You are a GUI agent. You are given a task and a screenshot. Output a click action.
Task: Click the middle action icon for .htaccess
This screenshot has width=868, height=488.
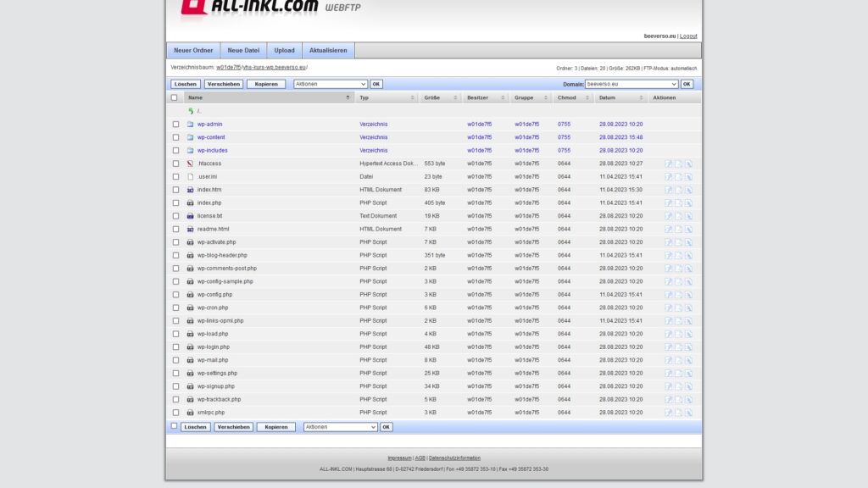point(679,164)
